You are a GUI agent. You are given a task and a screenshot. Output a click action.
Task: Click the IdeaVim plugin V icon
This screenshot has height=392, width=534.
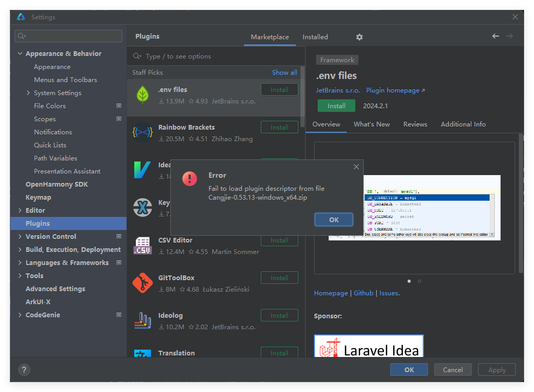(x=142, y=170)
